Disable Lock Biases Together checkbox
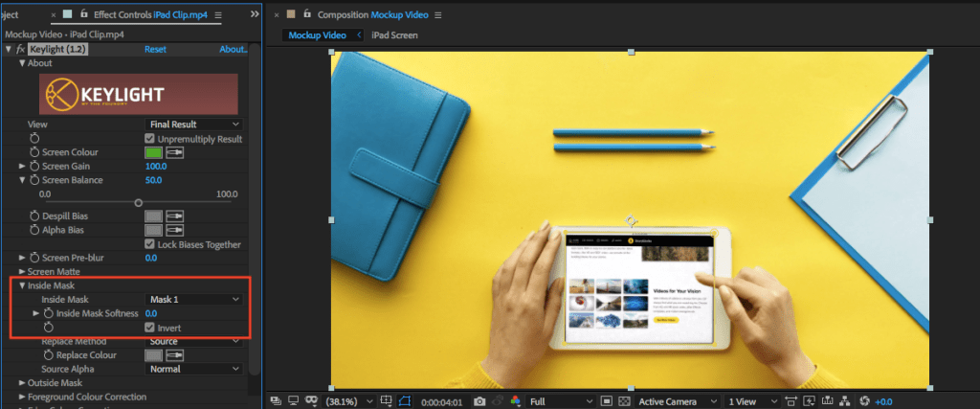Image resolution: width=980 pixels, height=409 pixels. tap(149, 244)
